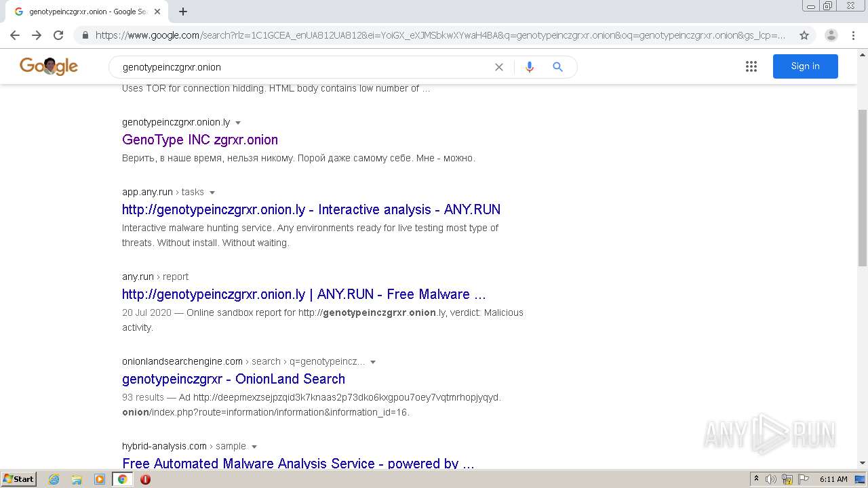Open the Interactive analysis - ANY.RUN result
This screenshot has height=488, width=868.
tap(311, 209)
